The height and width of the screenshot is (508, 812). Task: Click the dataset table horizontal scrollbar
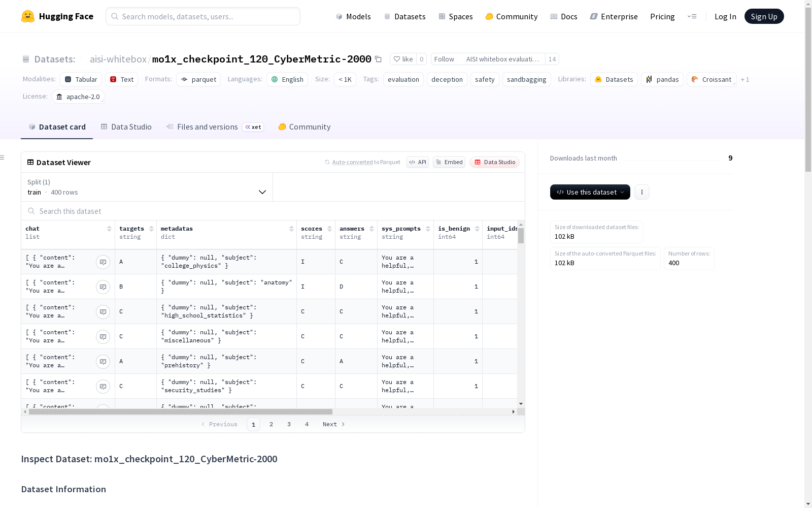(x=181, y=411)
